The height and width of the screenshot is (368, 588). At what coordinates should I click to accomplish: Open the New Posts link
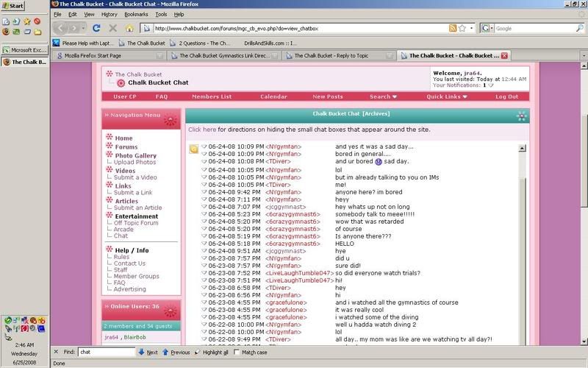coord(327,96)
